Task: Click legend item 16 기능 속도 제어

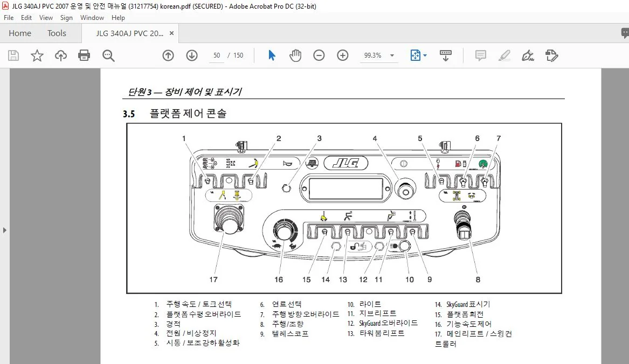Action: [464, 324]
